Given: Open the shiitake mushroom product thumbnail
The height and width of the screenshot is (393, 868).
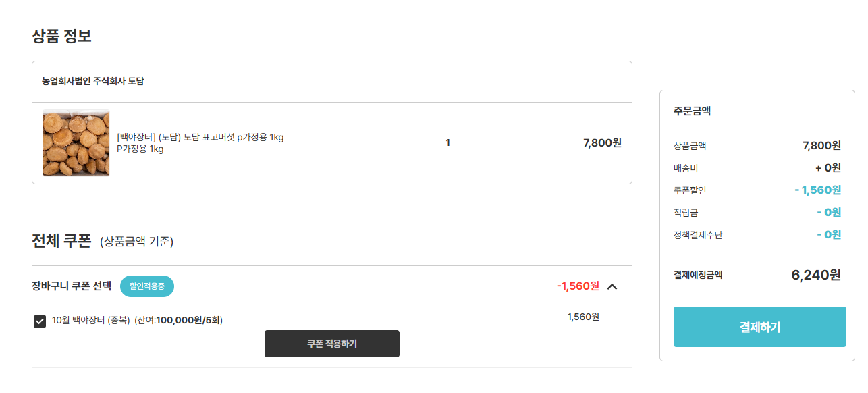Looking at the screenshot, I should [x=76, y=143].
